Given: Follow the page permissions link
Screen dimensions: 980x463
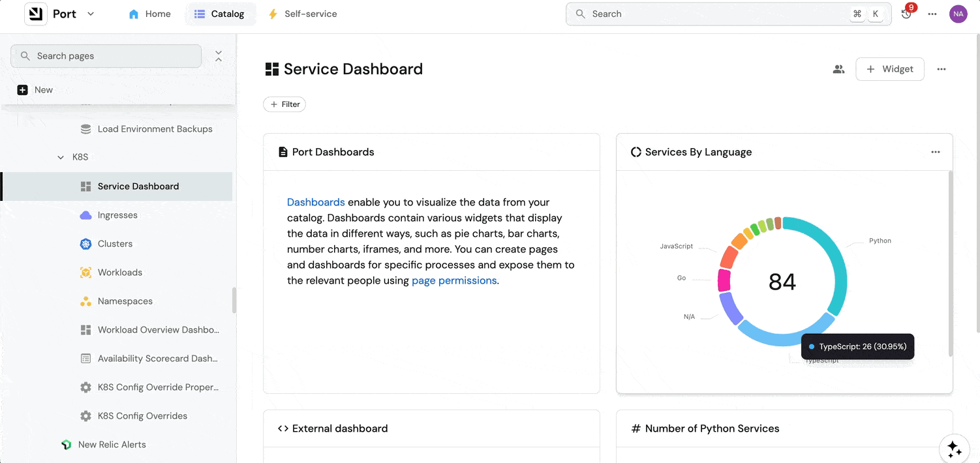Looking at the screenshot, I should (454, 280).
